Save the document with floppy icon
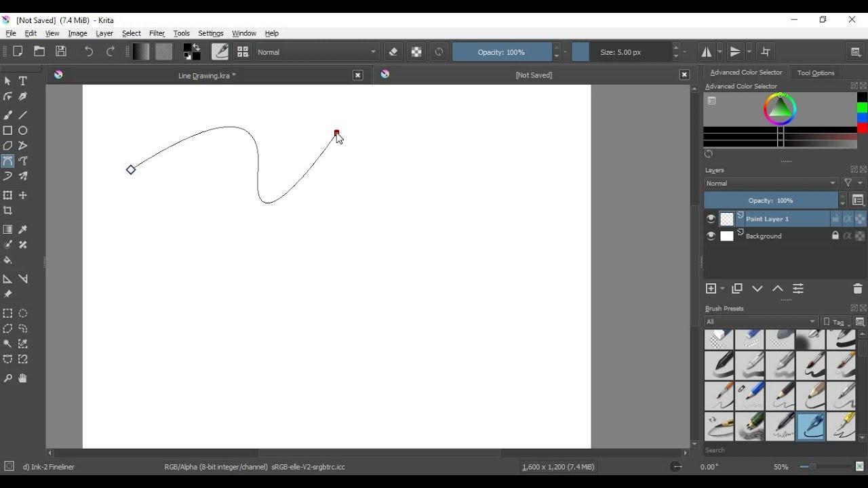The width and height of the screenshot is (868, 488). pyautogui.click(x=61, y=52)
